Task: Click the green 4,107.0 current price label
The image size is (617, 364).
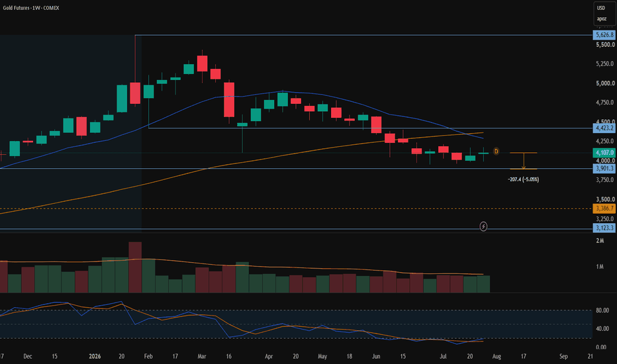Action: (x=604, y=153)
